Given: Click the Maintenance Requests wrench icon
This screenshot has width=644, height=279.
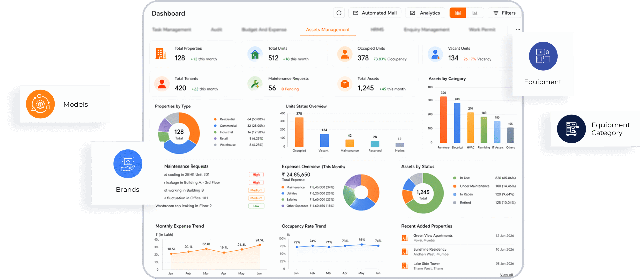Looking at the screenshot, I should click(255, 84).
